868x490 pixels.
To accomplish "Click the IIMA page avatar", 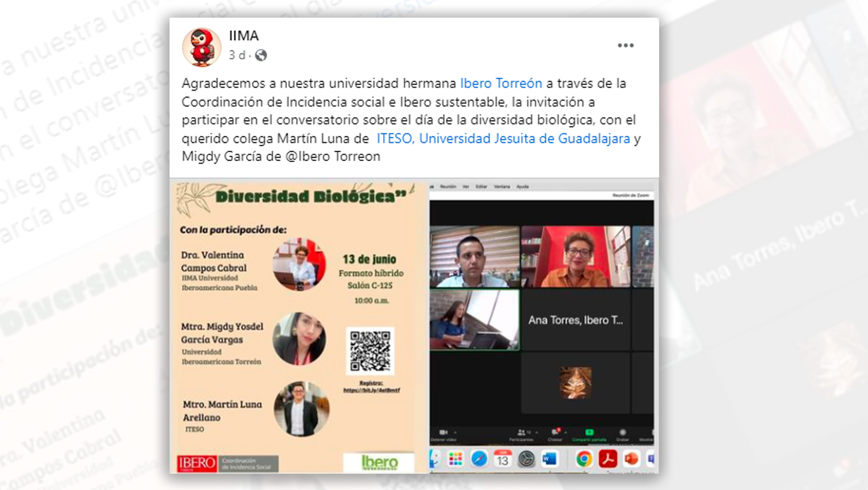I will click(202, 47).
